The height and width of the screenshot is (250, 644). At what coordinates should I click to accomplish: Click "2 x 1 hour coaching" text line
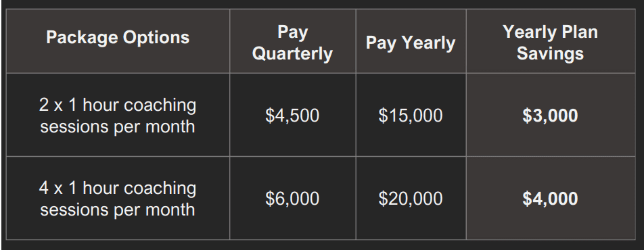(x=118, y=105)
